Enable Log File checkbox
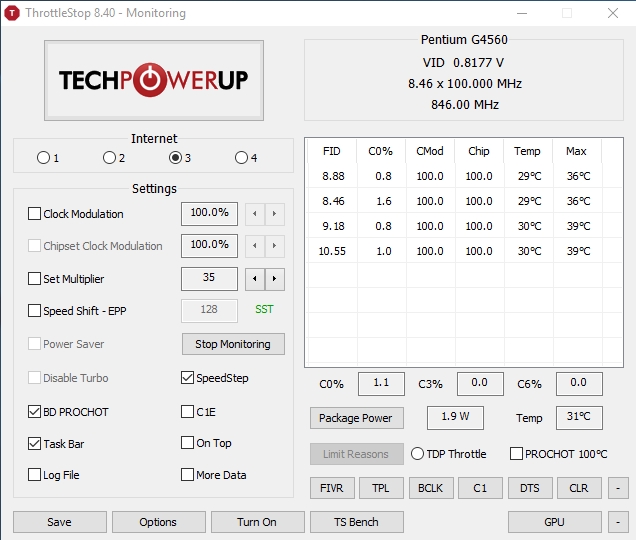This screenshot has height=540, width=636. [x=34, y=475]
